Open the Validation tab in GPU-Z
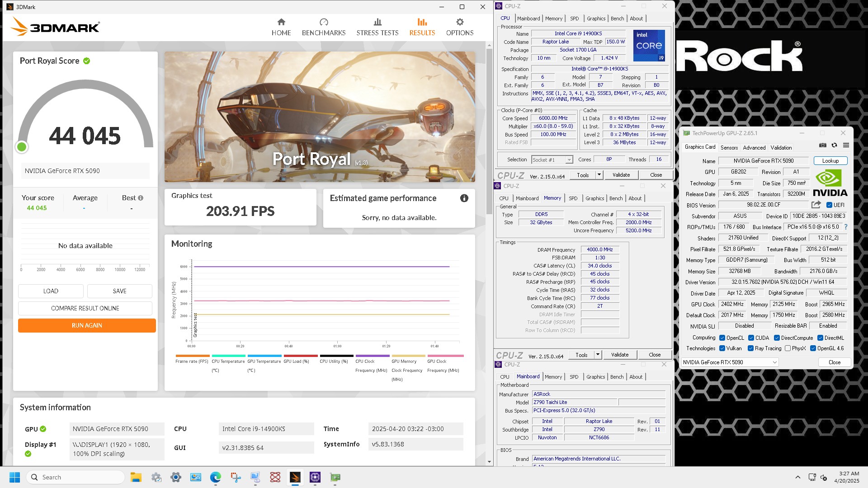The width and height of the screenshot is (868, 488). pos(781,148)
